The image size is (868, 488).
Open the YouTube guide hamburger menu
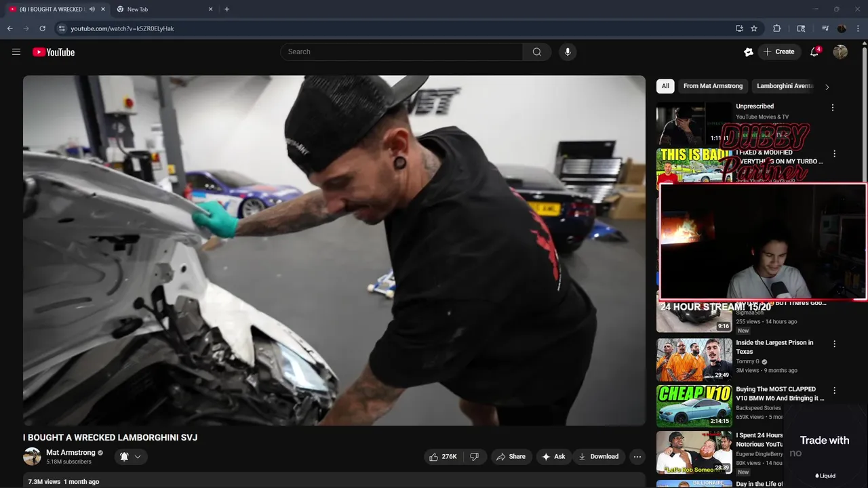[16, 52]
